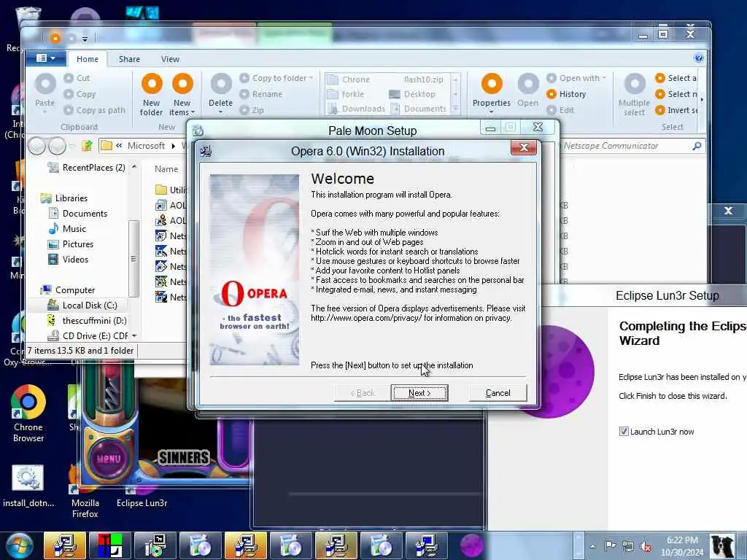
Task: Open the blue File menu button
Action: pos(46,58)
